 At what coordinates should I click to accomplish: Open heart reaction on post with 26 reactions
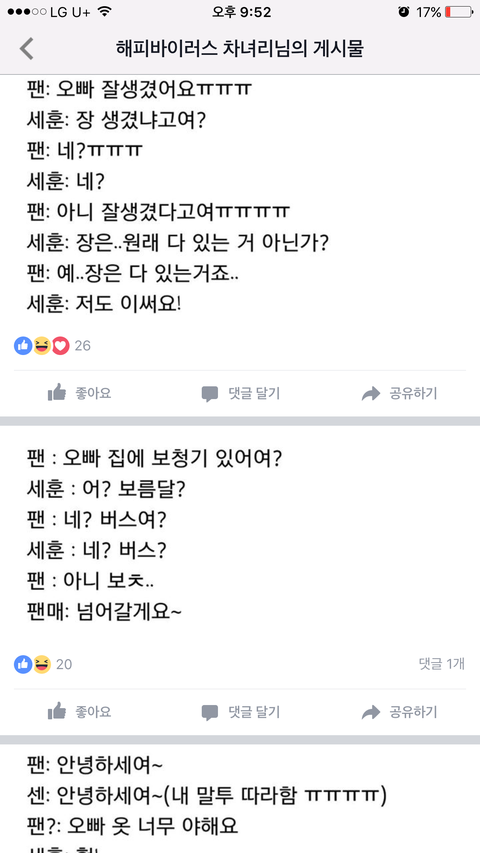pos(60,345)
